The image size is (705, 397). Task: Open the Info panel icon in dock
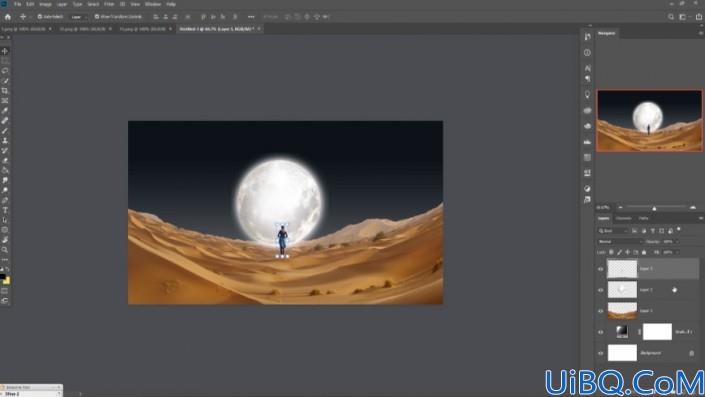pyautogui.click(x=587, y=53)
